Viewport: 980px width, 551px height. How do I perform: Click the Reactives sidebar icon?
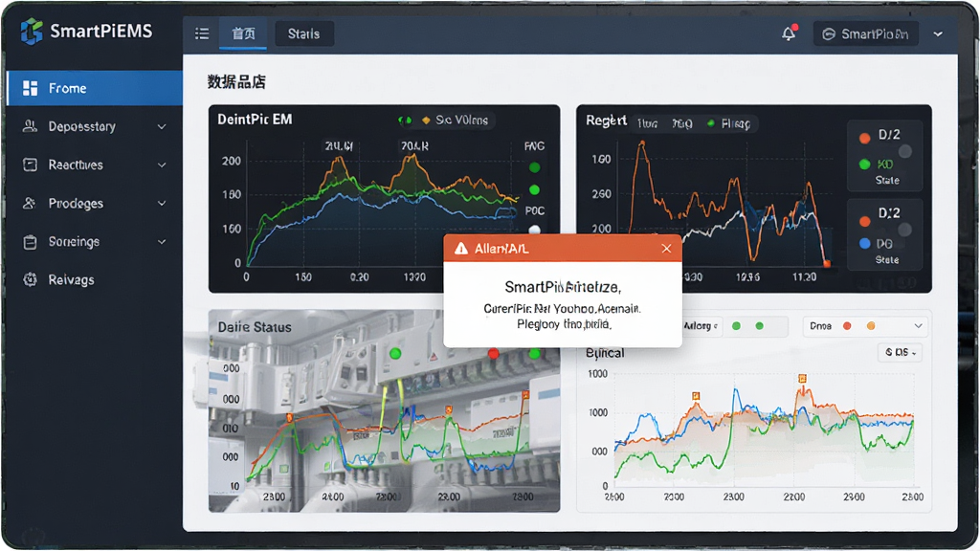click(x=30, y=165)
